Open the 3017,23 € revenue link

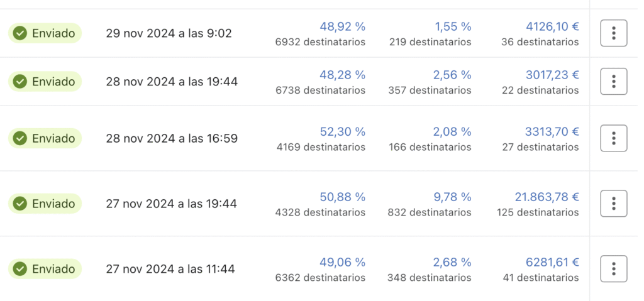point(552,75)
